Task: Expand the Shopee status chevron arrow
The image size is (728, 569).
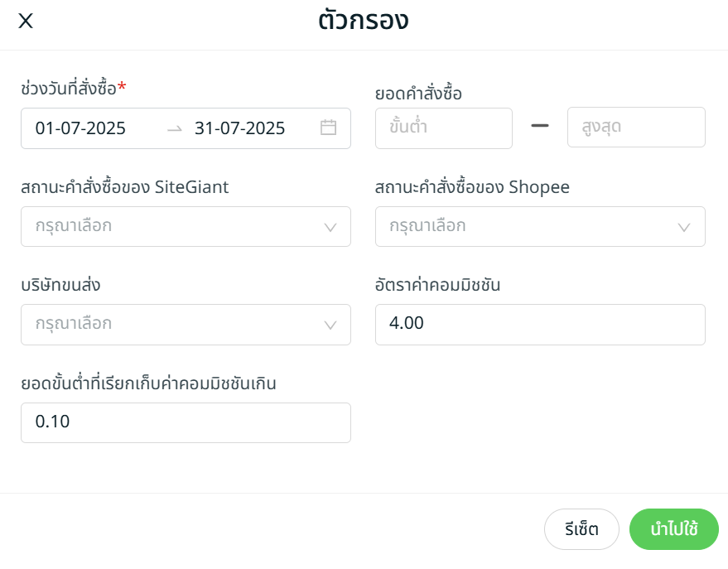Action: pyautogui.click(x=684, y=227)
